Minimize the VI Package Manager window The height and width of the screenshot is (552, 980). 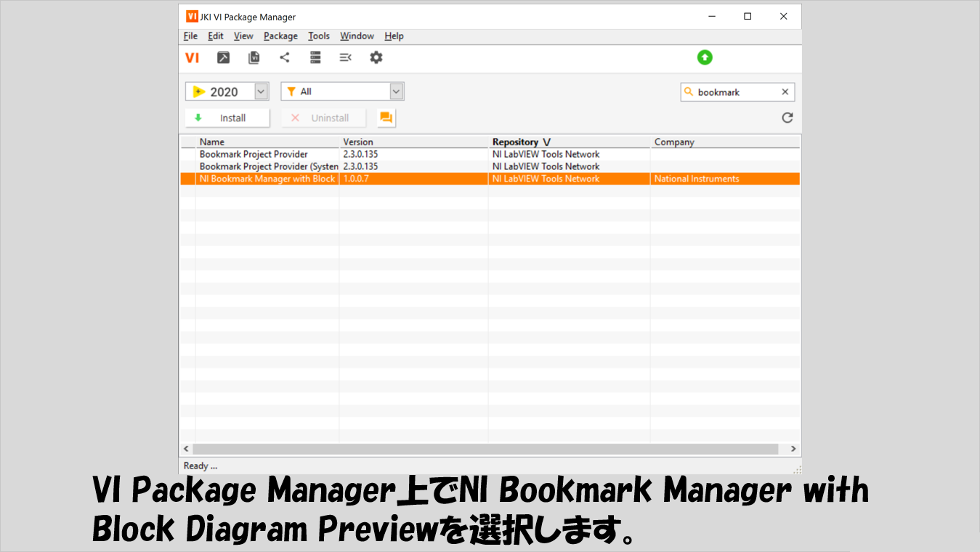(712, 17)
